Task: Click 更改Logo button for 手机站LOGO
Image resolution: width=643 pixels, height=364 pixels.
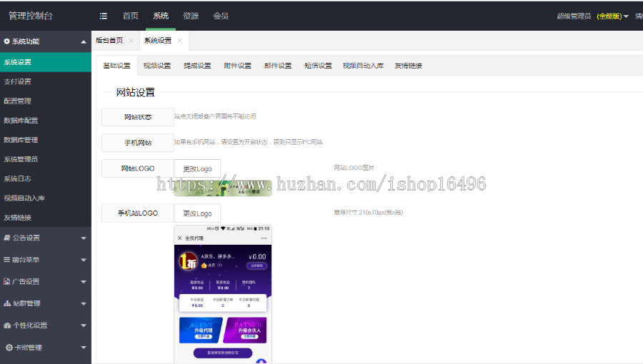Action: (x=197, y=213)
